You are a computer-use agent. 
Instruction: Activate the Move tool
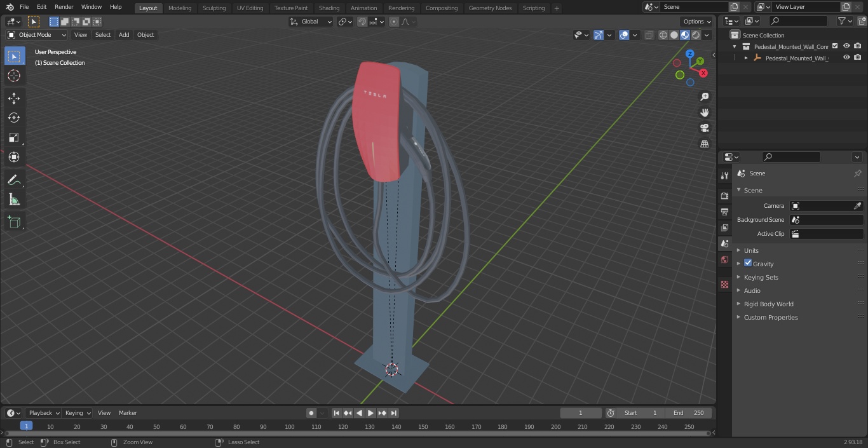pyautogui.click(x=14, y=98)
